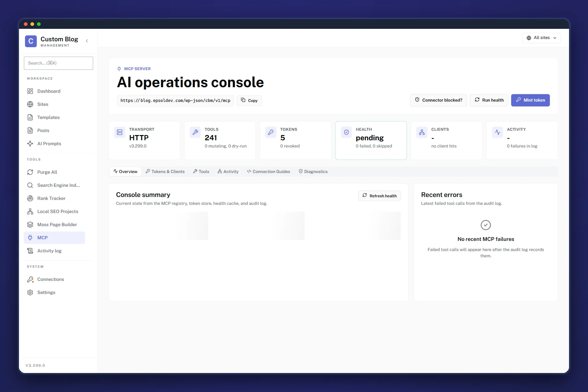588x392 pixels.
Task: Collapse the sidebar with chevron
Action: point(87,41)
